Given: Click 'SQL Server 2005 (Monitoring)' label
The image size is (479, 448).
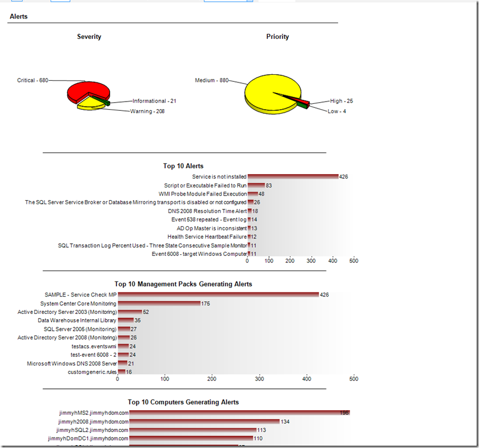Looking at the screenshot, I should [80, 330].
